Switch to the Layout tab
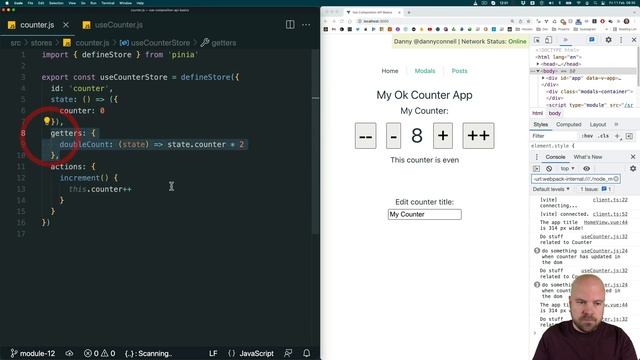 [598, 124]
